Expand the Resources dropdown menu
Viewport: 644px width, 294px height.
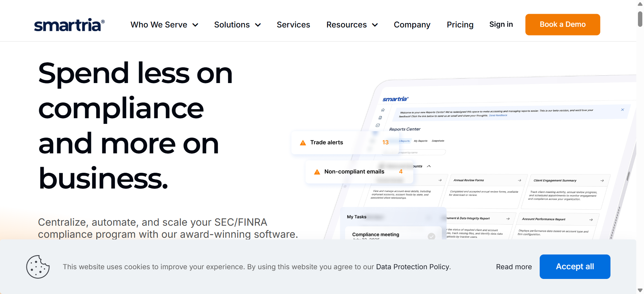tap(352, 25)
